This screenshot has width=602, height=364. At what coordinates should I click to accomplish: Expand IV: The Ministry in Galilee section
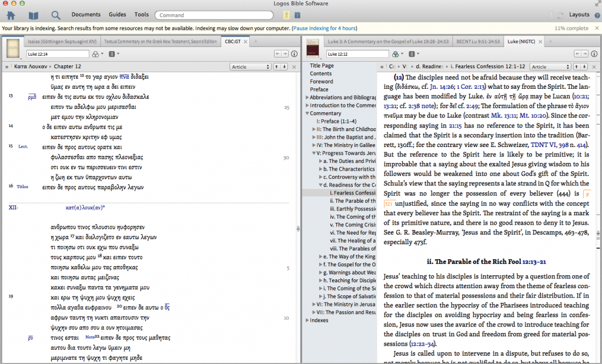click(314, 145)
